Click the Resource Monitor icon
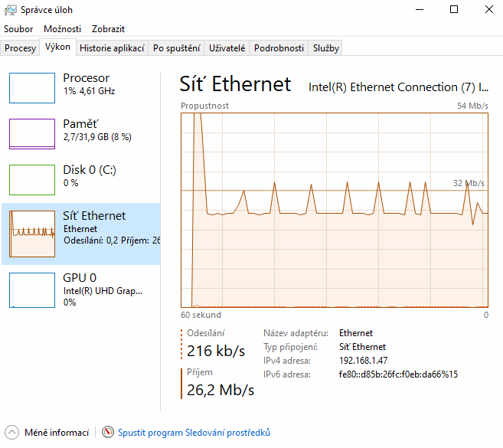The width and height of the screenshot is (503, 448). pos(107,433)
